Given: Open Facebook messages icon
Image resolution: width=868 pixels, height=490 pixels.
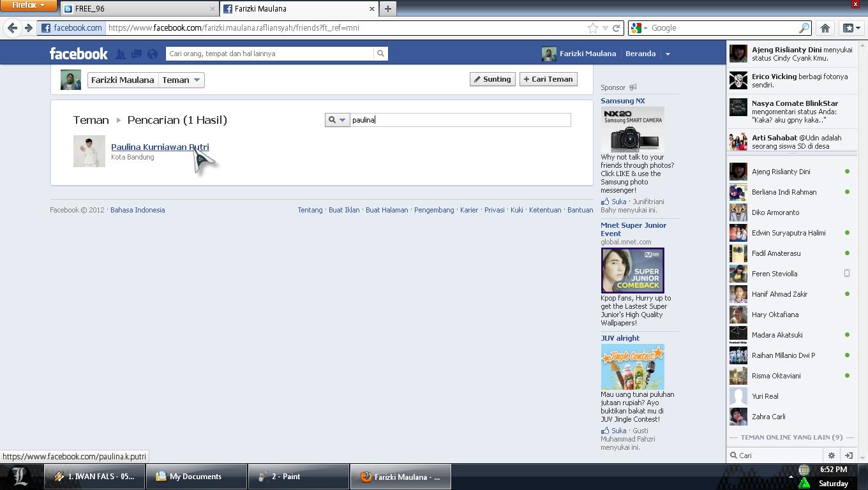Looking at the screenshot, I should point(137,54).
